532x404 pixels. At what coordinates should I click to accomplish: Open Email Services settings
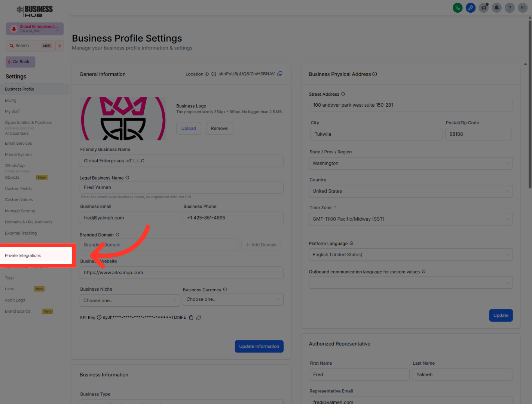pos(18,143)
